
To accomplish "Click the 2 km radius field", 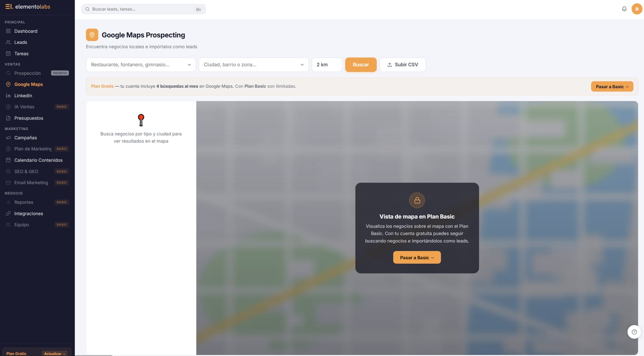I will 327,65.
